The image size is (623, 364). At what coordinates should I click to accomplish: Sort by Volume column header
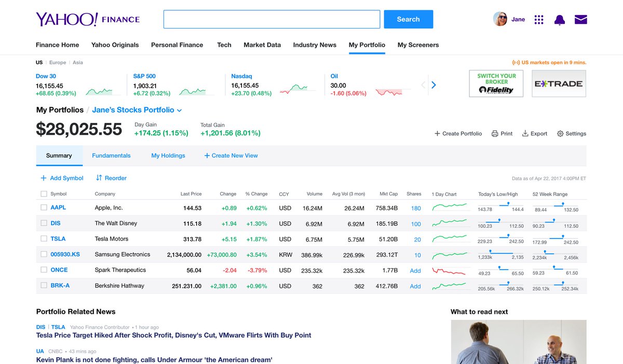click(314, 194)
